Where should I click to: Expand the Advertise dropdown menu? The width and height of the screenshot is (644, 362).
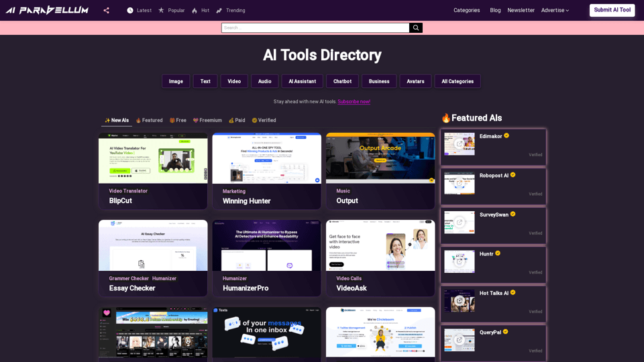(555, 10)
